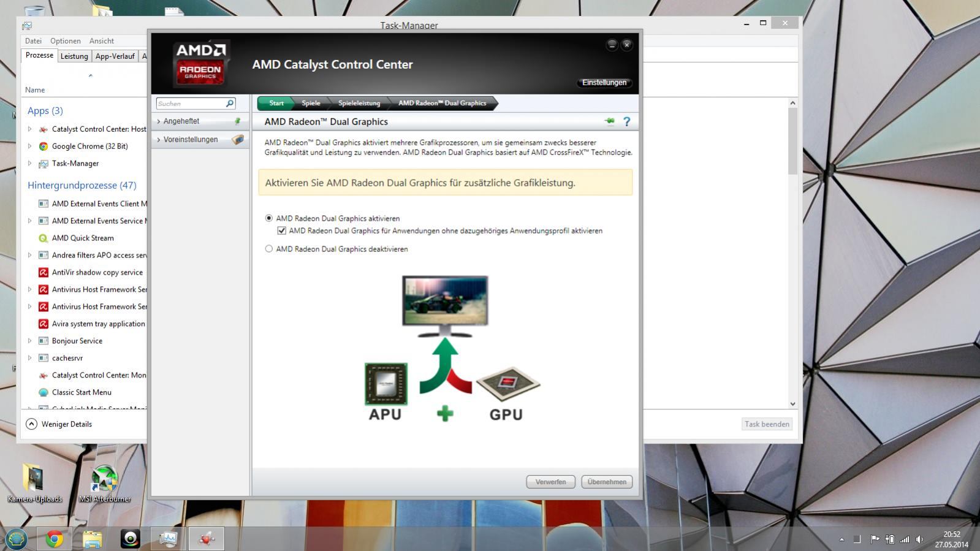Go to Spiele breadcrumb
The image size is (980, 551).
(x=311, y=103)
